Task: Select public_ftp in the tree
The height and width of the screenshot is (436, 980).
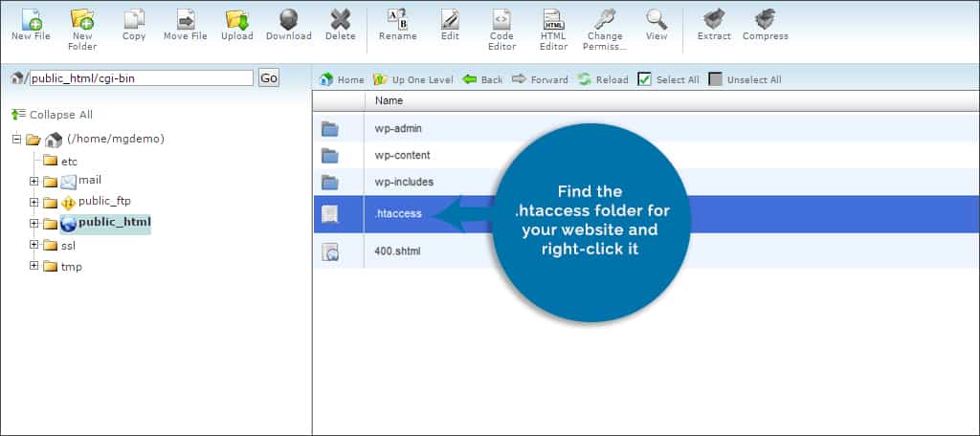Action: click(104, 201)
